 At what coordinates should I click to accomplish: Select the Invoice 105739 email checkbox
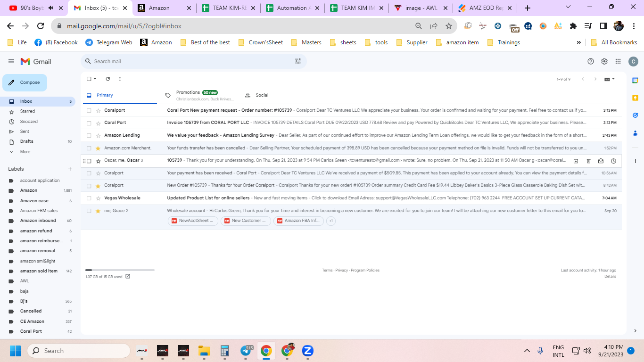[x=89, y=123]
